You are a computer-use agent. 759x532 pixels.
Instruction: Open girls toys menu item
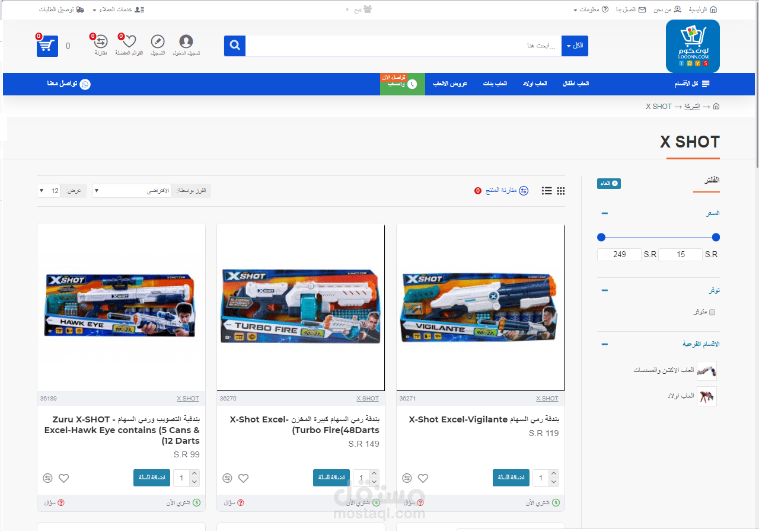[x=495, y=84]
